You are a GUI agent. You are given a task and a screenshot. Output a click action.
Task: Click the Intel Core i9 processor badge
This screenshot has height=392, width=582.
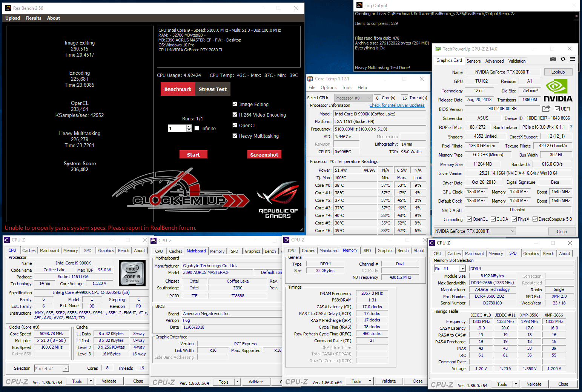(x=132, y=272)
